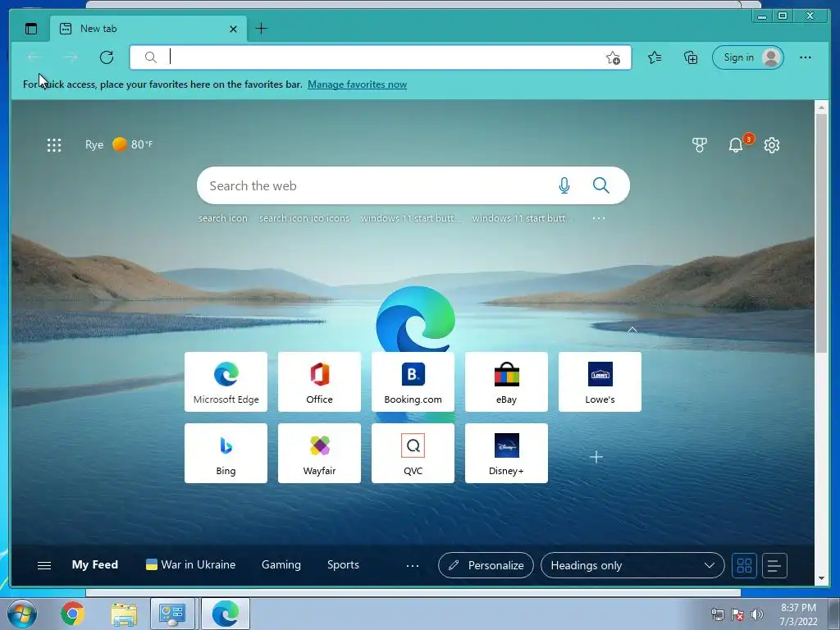The width and height of the screenshot is (840, 630).
Task: Click the Sign in button
Action: coord(748,57)
